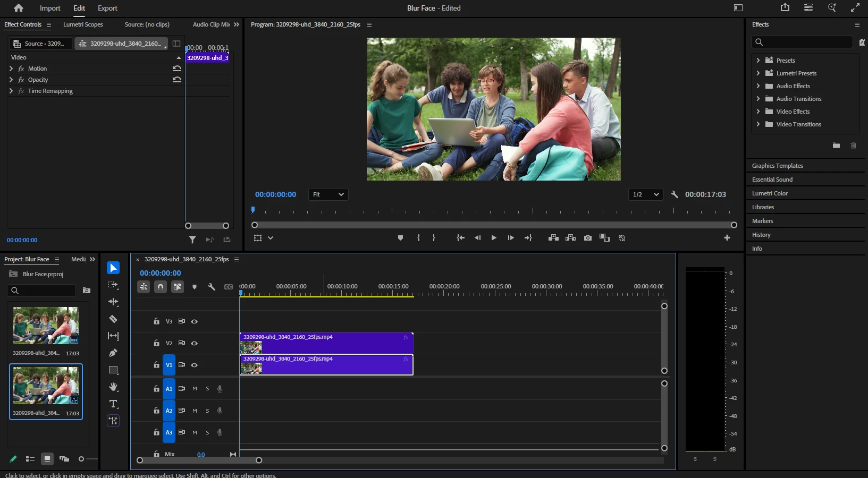The image size is (868, 478).
Task: Mute audio track A1
Action: click(195, 389)
